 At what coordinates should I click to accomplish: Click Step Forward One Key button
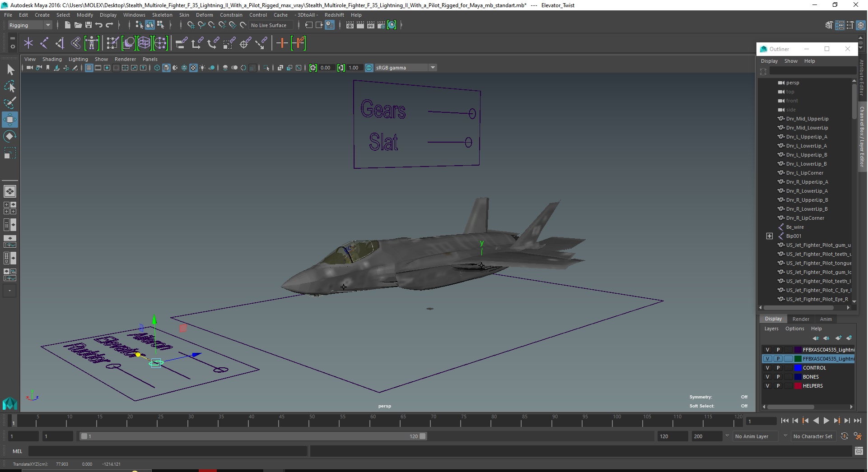836,421
